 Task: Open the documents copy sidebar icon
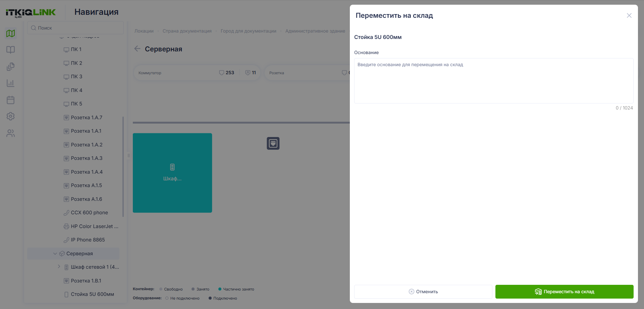[11, 67]
